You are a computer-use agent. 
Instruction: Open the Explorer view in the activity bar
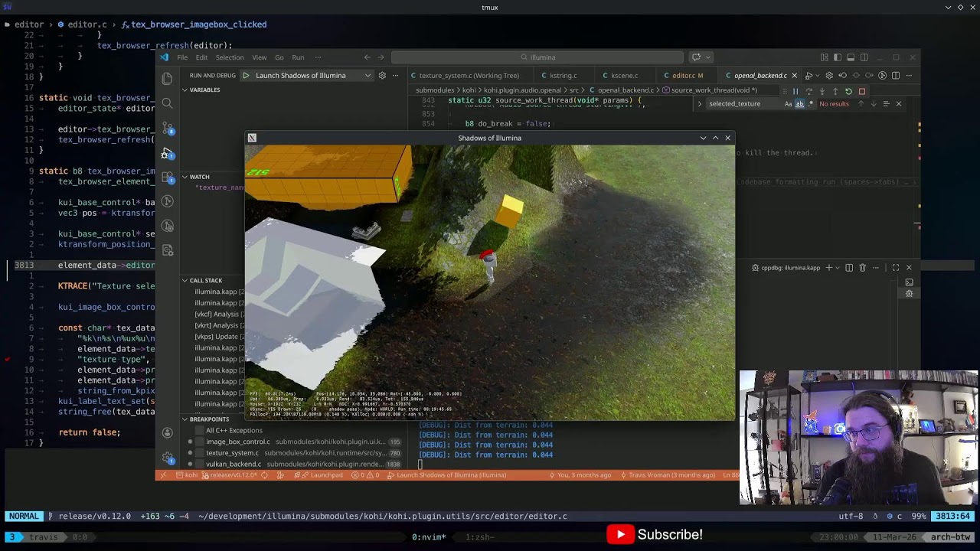(167, 78)
